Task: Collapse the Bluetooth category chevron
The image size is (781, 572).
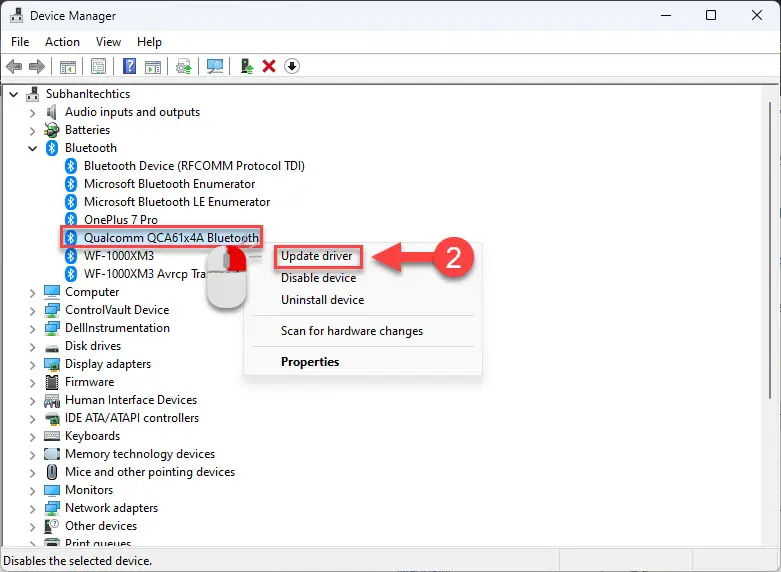Action: 32,148
